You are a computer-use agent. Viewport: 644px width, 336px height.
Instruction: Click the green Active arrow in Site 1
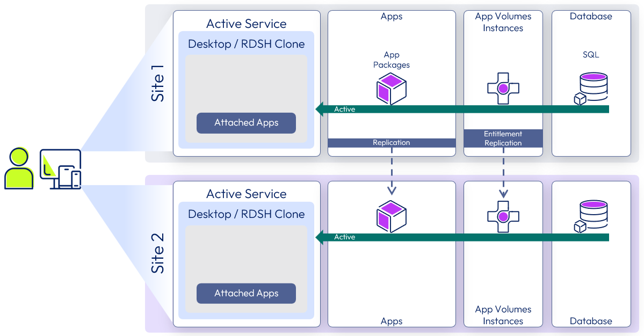click(462, 109)
